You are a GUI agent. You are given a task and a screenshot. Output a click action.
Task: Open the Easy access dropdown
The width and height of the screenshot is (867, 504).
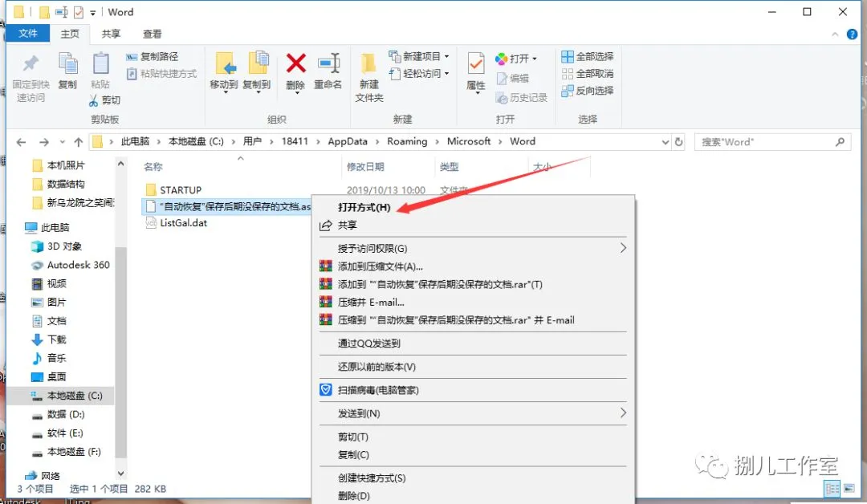447,74
